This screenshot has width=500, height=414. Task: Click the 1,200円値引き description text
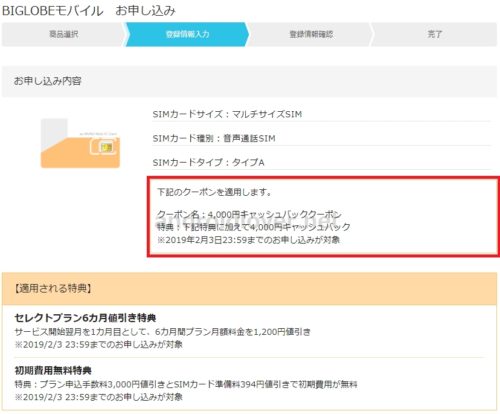coord(163,332)
